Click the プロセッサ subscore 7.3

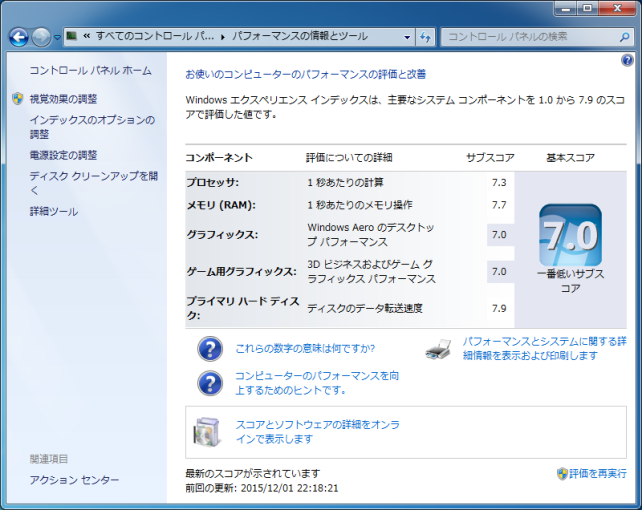click(499, 183)
